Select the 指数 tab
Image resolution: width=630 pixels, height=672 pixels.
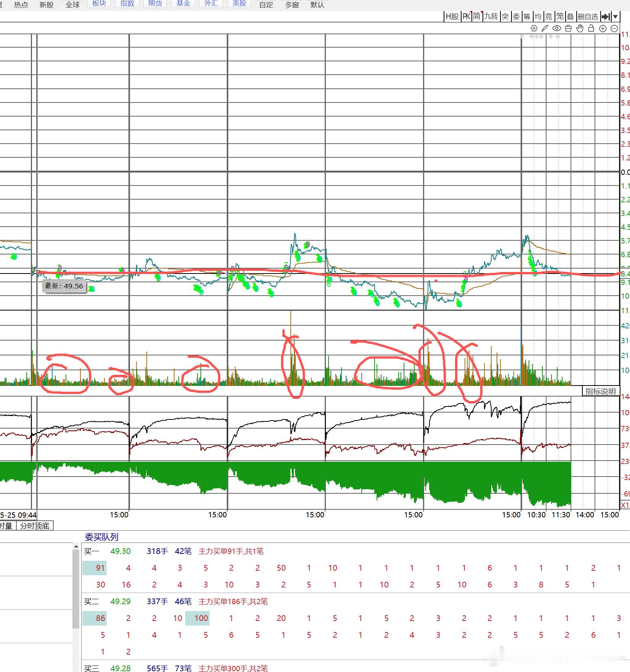pos(127,4)
